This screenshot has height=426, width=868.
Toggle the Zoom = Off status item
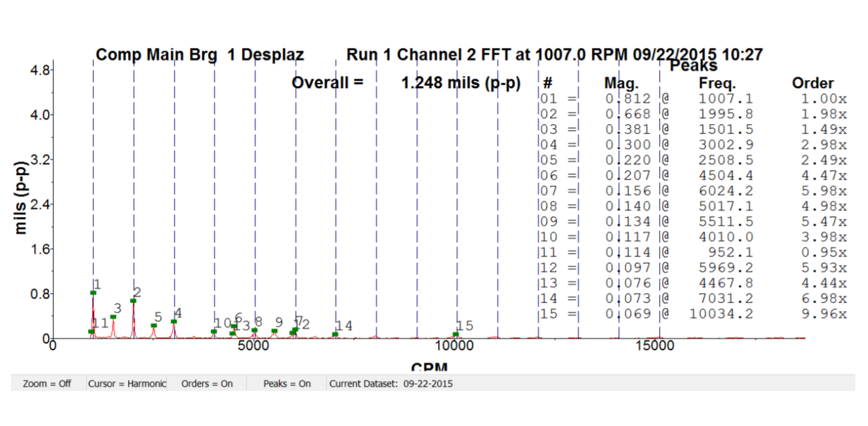click(x=46, y=384)
